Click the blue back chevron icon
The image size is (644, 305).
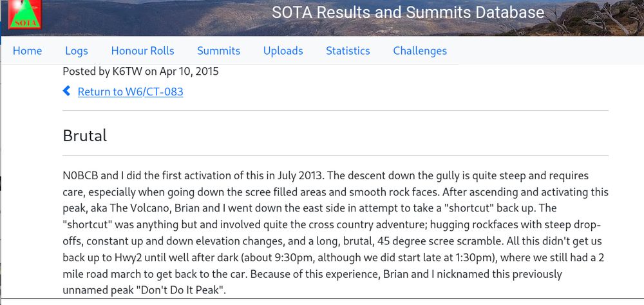point(66,91)
